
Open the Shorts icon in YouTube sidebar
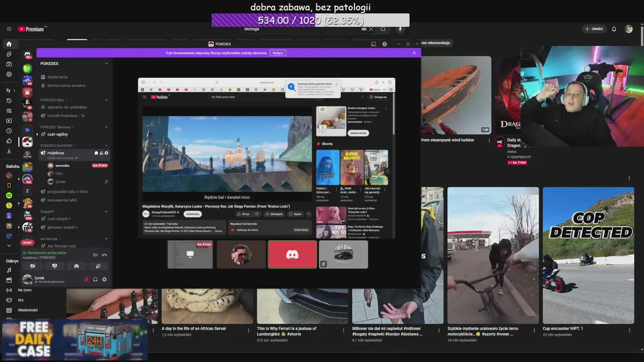click(x=9, y=54)
